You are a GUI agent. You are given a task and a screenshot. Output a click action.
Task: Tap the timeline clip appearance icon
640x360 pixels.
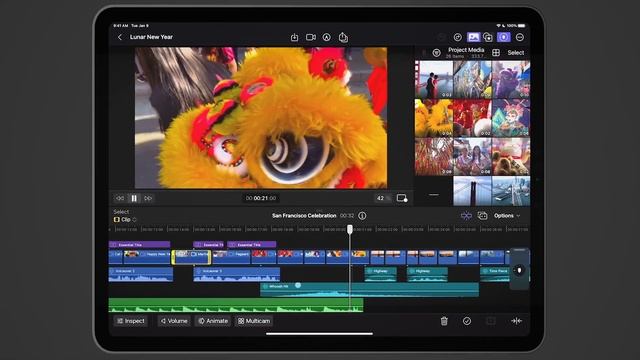(482, 216)
